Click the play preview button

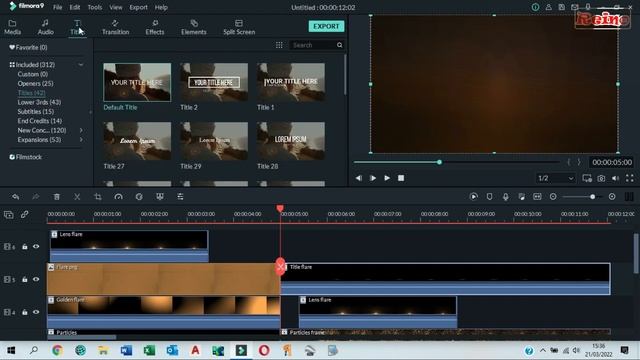coord(387,178)
